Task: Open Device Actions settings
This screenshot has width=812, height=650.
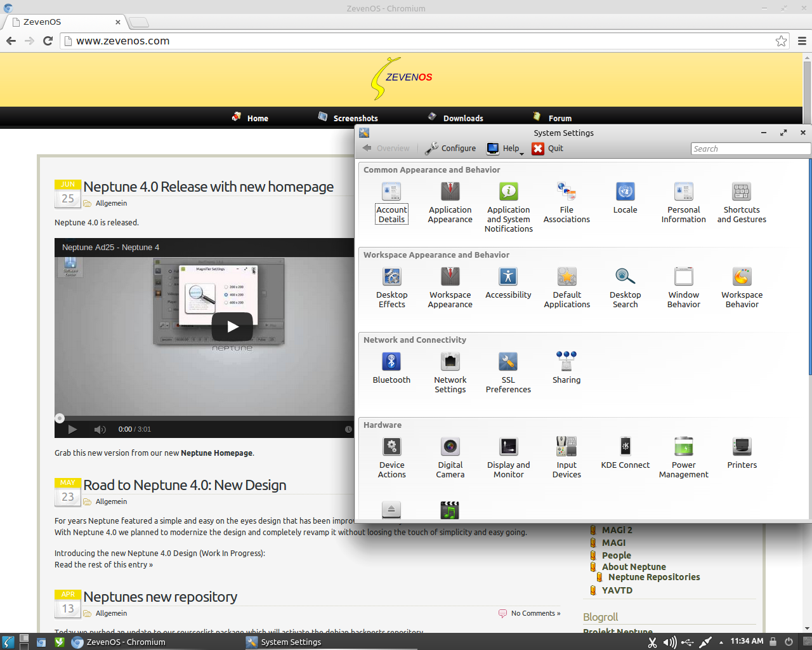Action: (x=391, y=457)
